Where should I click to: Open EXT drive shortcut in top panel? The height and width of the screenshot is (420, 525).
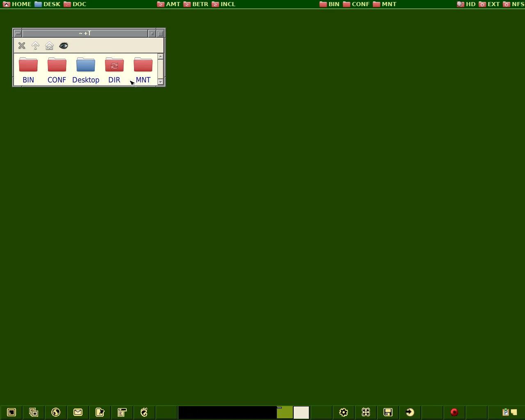(489, 4)
